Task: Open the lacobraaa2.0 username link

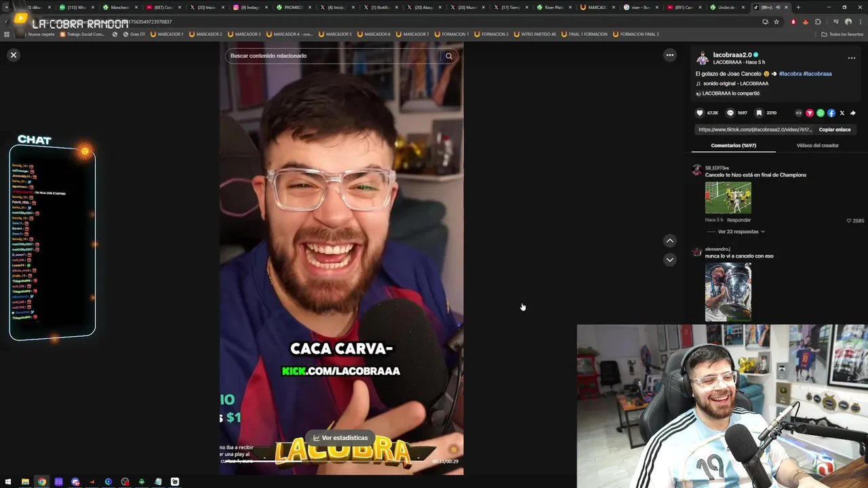Action: coord(732,55)
